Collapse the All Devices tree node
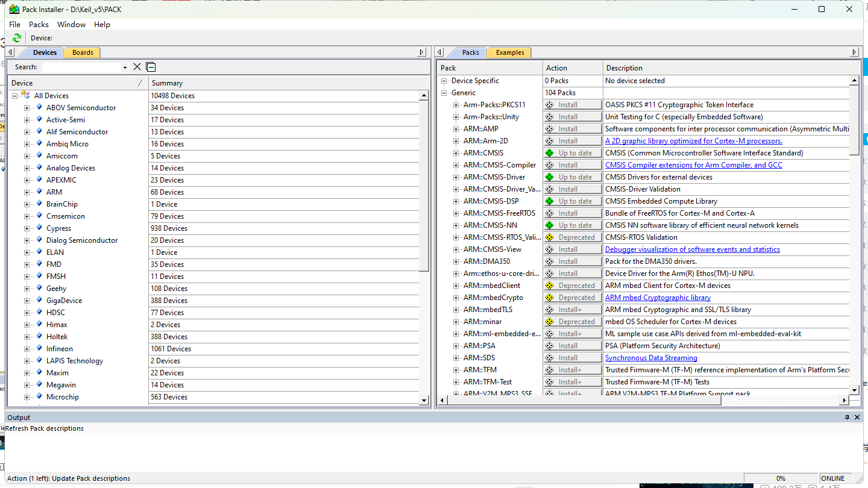The image size is (868, 488). [x=14, y=96]
